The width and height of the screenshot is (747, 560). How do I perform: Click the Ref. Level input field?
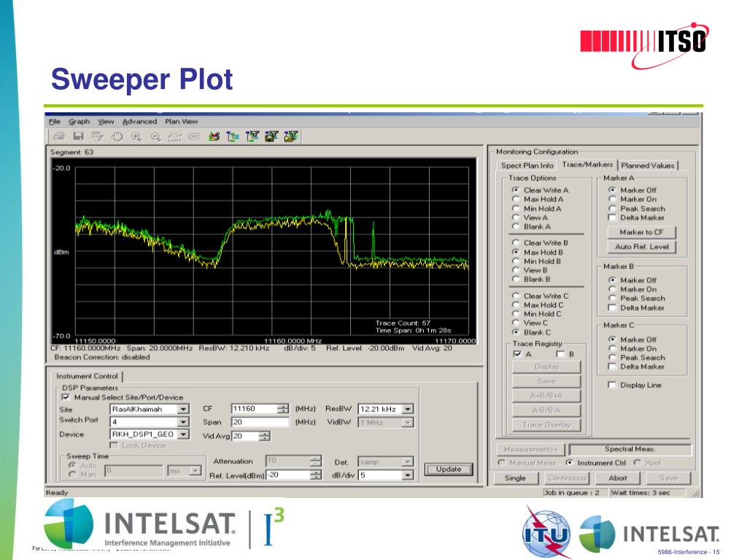tap(288, 475)
